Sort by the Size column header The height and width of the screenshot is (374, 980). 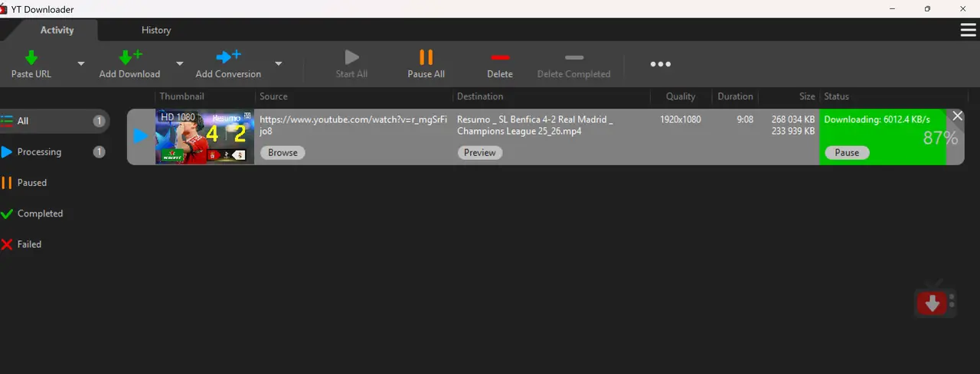point(807,96)
